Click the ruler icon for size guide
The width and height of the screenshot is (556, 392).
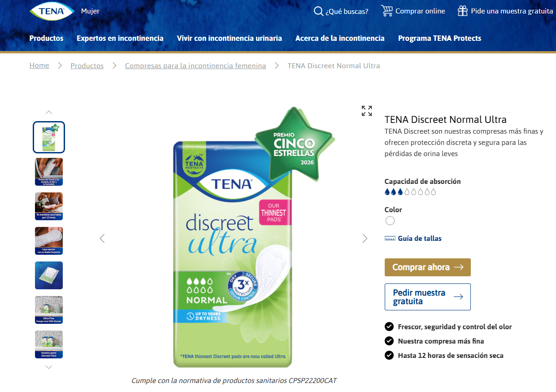point(390,239)
